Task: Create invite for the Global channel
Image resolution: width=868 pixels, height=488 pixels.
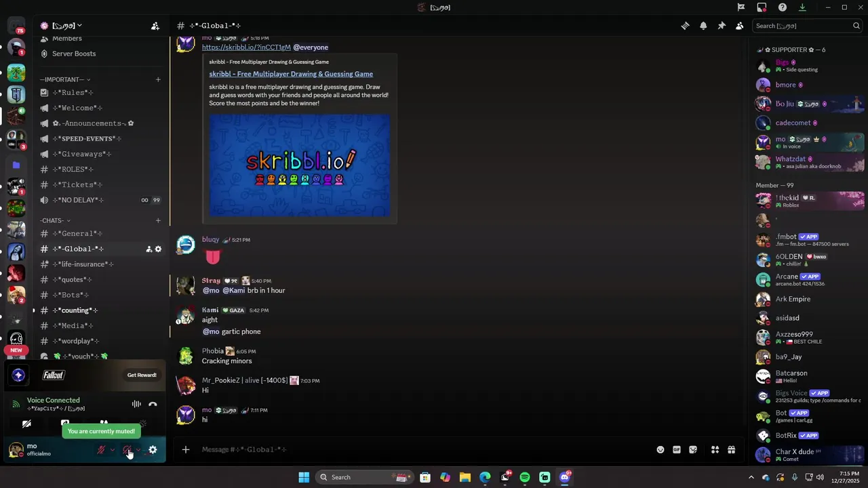Action: (x=149, y=249)
